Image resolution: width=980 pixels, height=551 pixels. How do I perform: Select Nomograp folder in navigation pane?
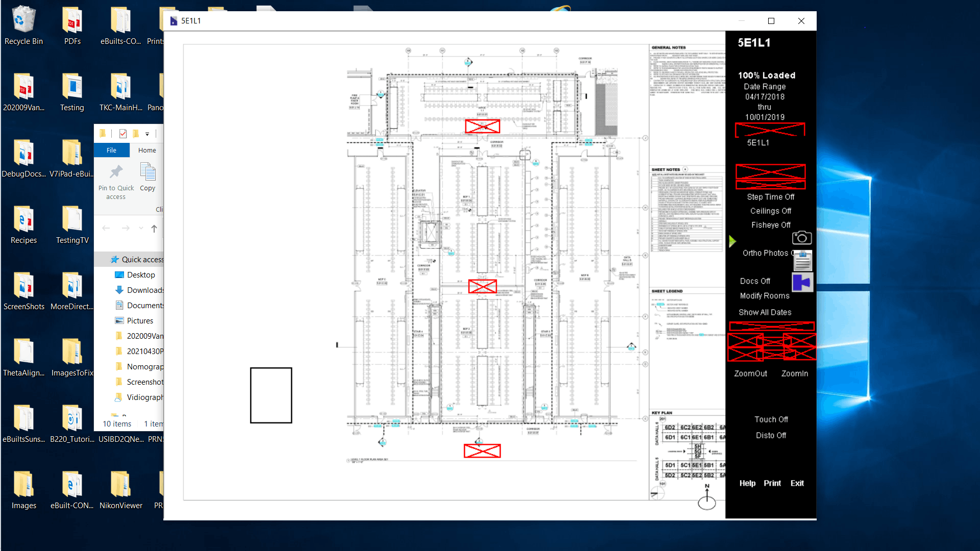tap(139, 367)
